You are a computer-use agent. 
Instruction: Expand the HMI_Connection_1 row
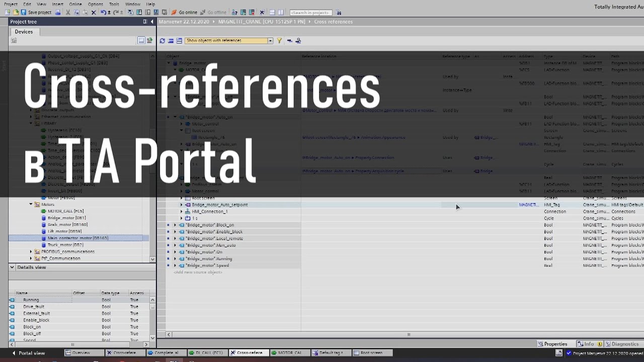pyautogui.click(x=182, y=212)
